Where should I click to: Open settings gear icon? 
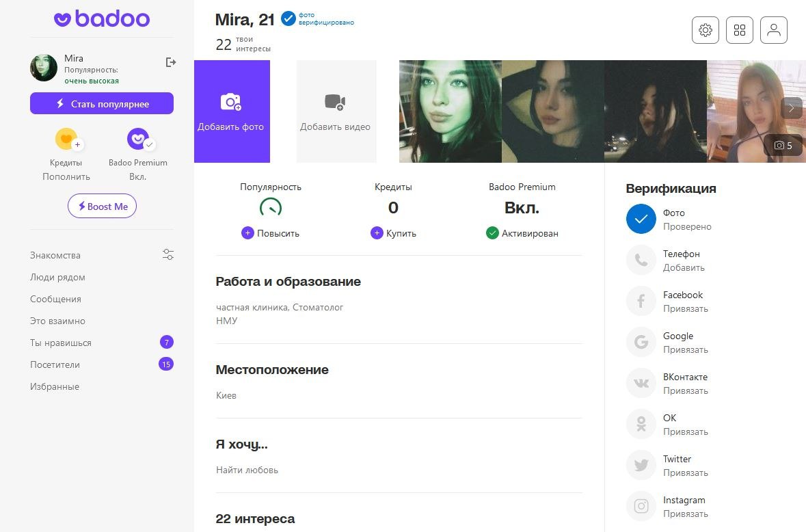(706, 30)
